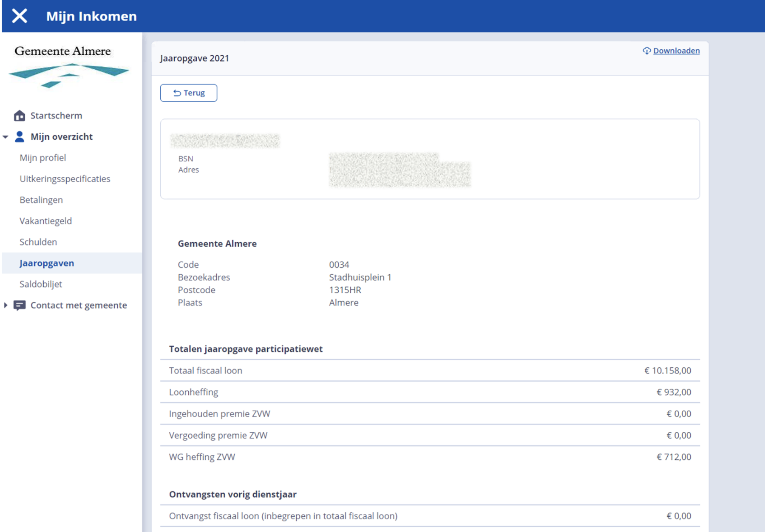Click the download cloud icon
The height and width of the screenshot is (532, 765).
(646, 51)
